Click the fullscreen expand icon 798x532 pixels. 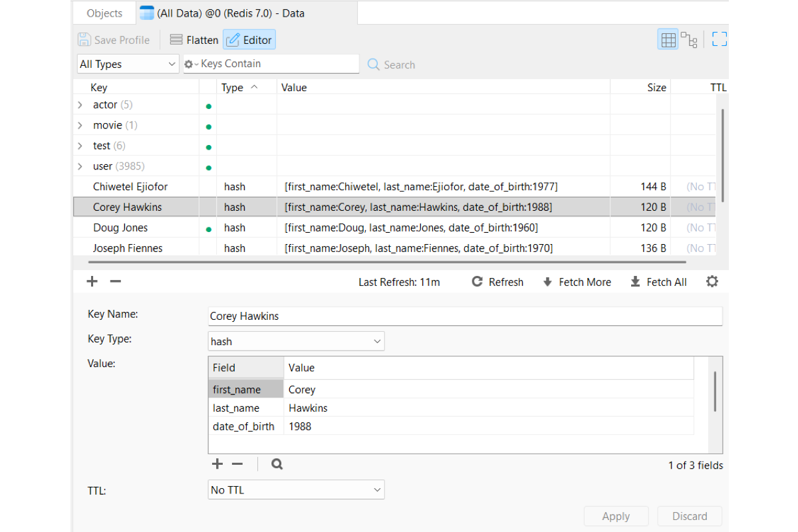coord(719,39)
